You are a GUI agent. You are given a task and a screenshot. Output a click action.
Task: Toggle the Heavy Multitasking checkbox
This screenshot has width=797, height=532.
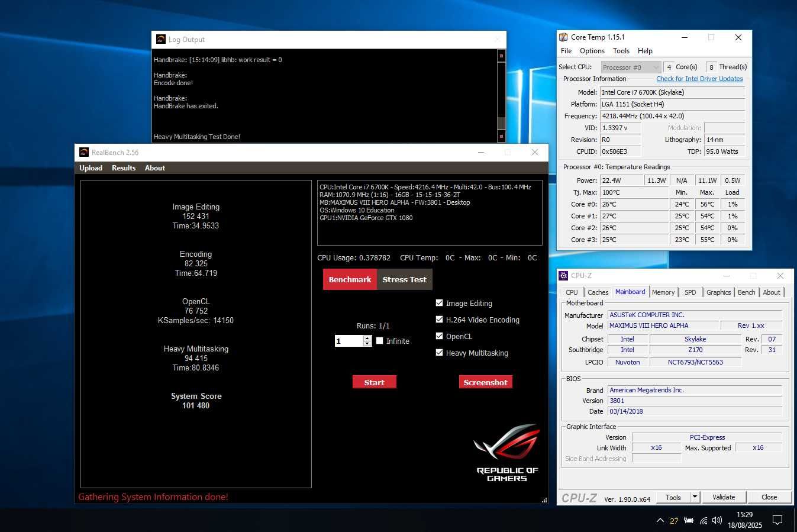439,353
